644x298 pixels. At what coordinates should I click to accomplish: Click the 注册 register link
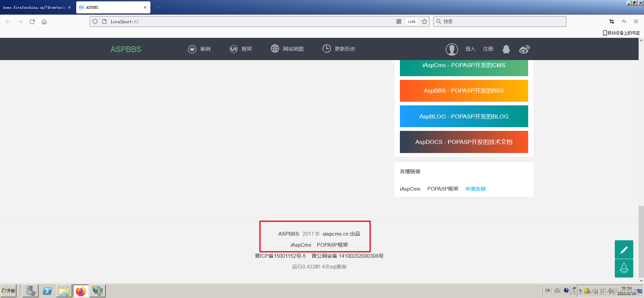point(488,49)
